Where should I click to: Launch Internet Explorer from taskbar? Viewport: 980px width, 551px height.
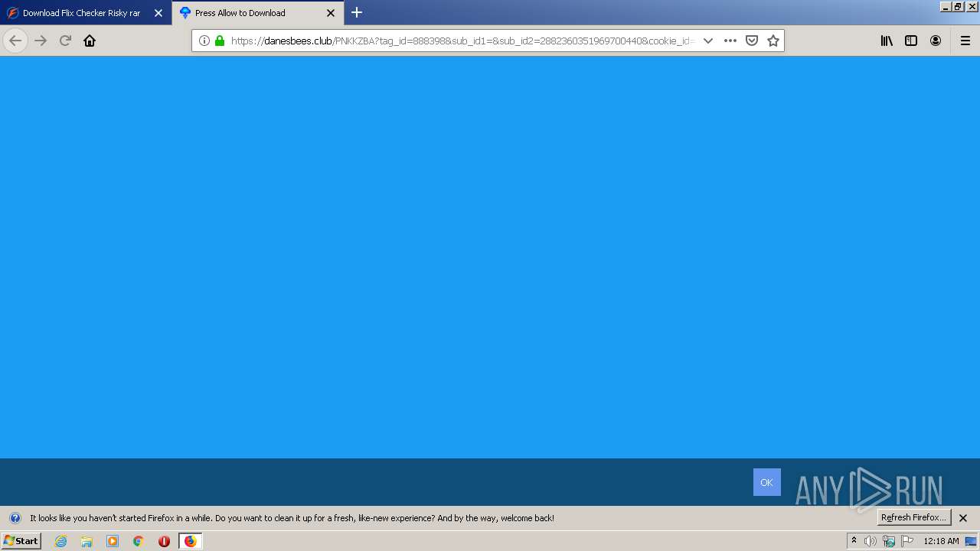(x=60, y=541)
